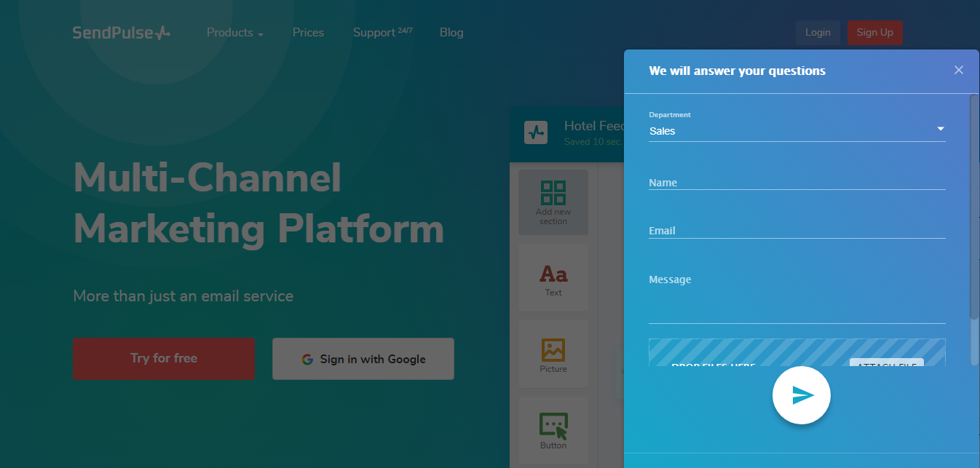Visit the Blog link
980x468 pixels.
tap(451, 33)
